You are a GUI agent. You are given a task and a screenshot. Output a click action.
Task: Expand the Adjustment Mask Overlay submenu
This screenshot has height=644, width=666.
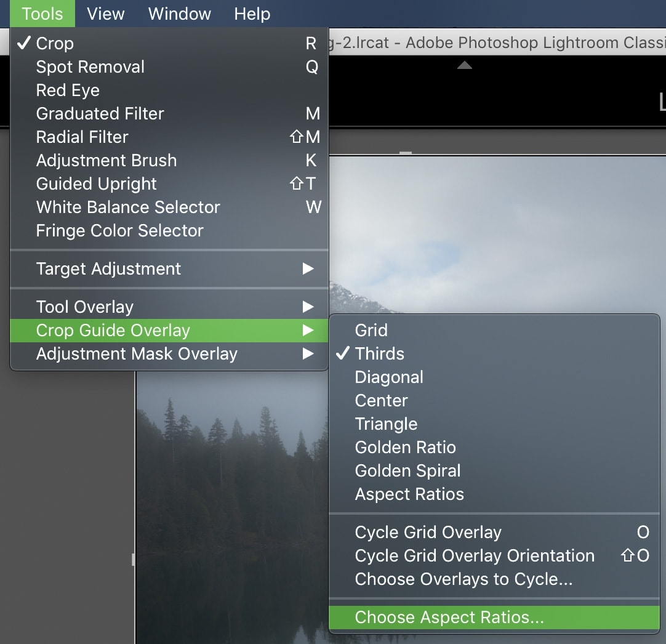[169, 354]
